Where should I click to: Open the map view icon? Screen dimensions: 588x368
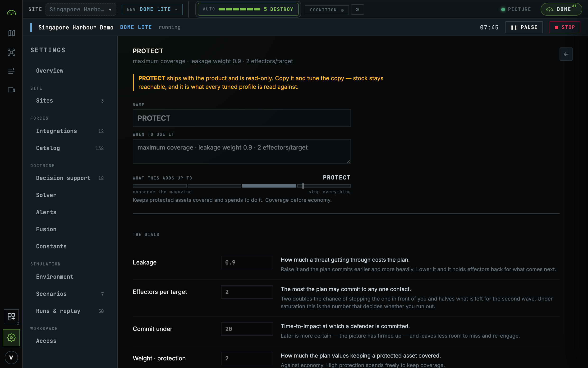pyautogui.click(x=11, y=33)
